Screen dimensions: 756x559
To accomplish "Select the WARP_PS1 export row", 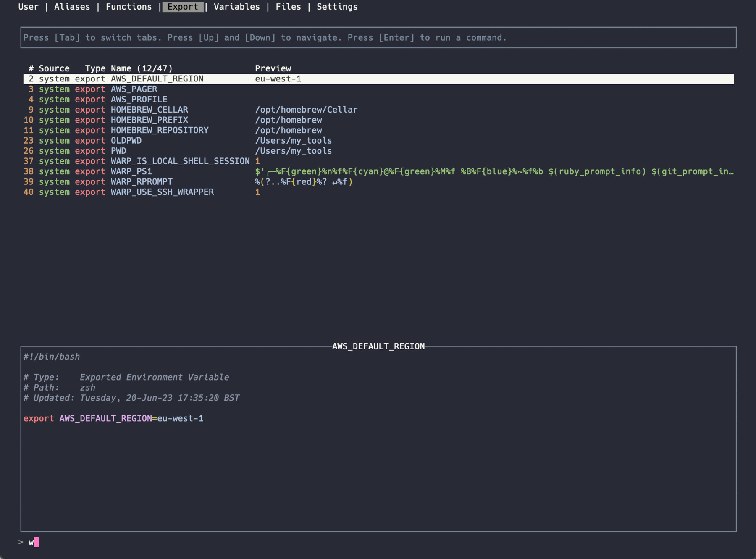I will (131, 171).
